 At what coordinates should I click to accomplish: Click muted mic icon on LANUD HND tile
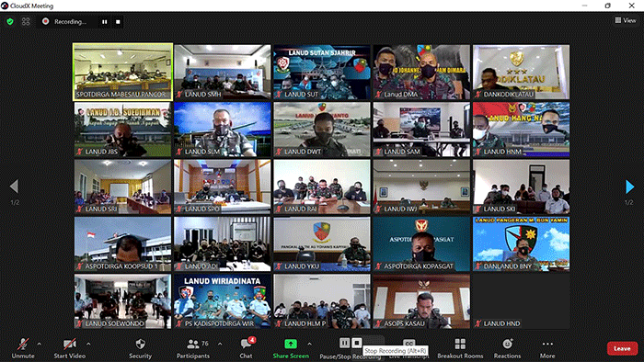point(478,324)
